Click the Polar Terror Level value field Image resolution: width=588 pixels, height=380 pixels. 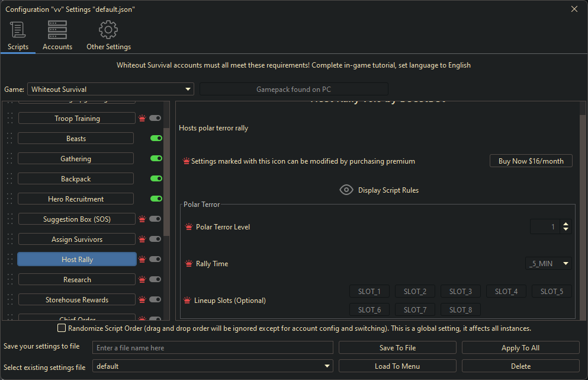coord(545,227)
